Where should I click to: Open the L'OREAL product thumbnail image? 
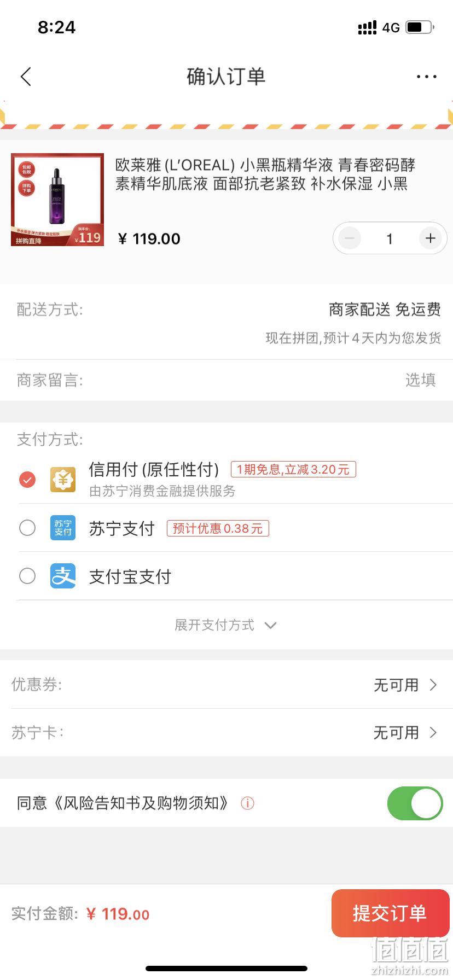[57, 200]
